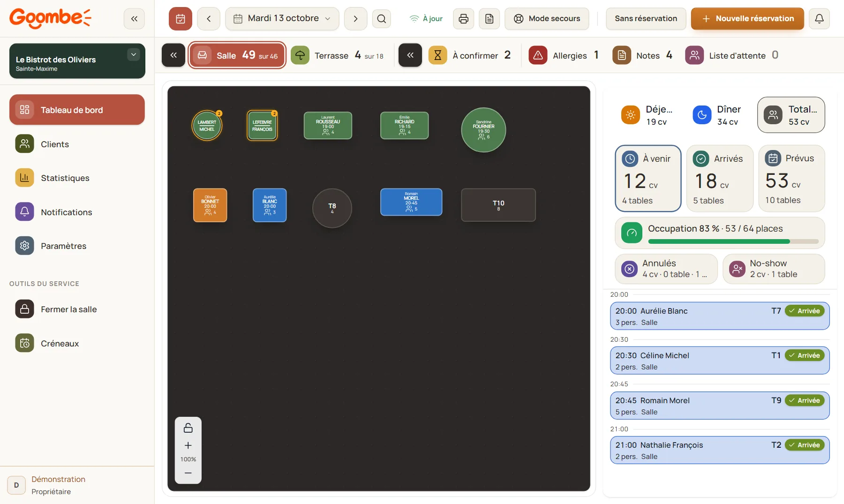Click the printer icon in toolbar
The height and width of the screenshot is (504, 844).
(463, 19)
